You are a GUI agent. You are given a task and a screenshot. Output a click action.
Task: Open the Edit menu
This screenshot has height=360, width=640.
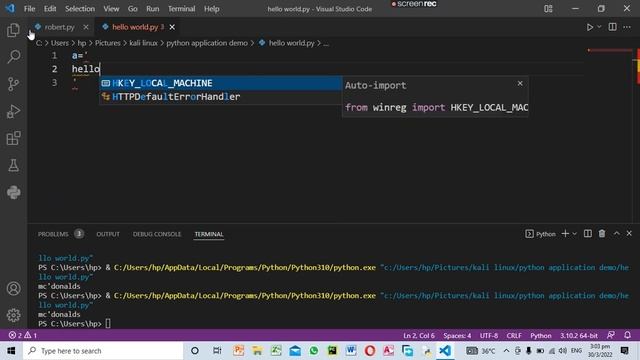pos(50,9)
